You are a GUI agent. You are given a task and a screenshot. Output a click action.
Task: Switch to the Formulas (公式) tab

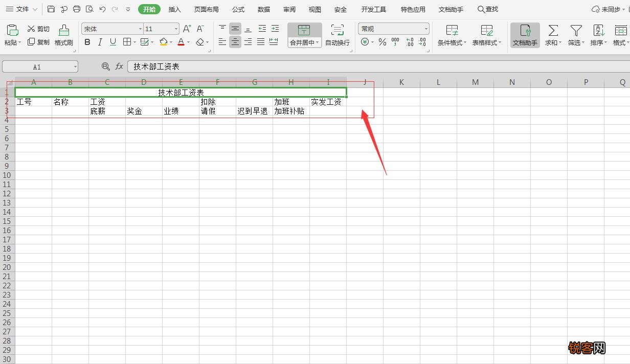pyautogui.click(x=238, y=9)
